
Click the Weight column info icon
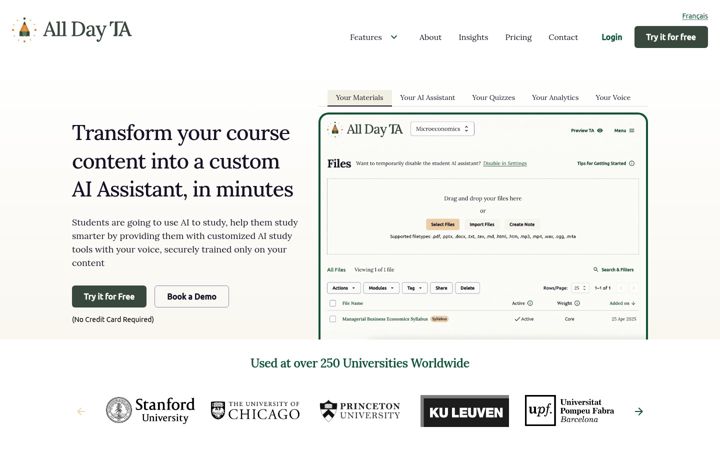pyautogui.click(x=577, y=303)
